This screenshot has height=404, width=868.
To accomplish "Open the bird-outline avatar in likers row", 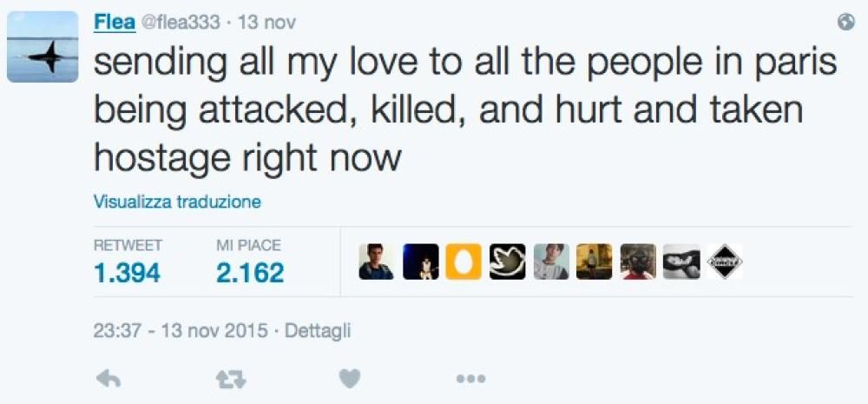I will 507,262.
